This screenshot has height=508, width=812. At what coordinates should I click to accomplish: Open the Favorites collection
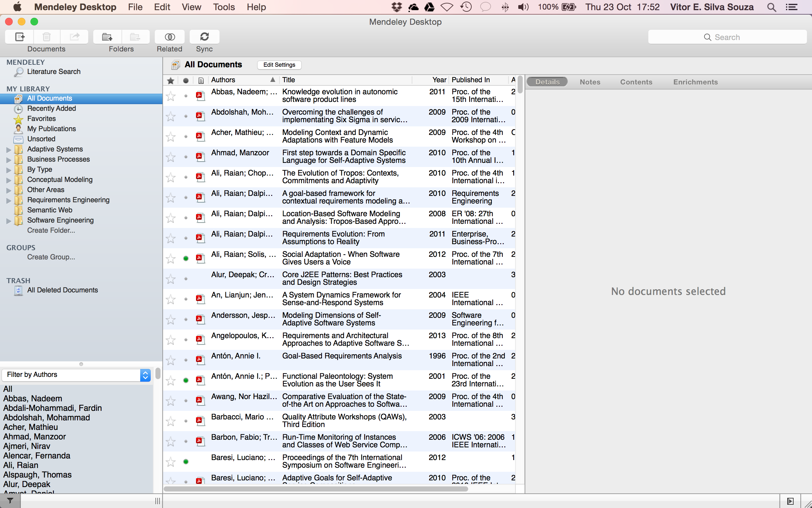[x=41, y=119]
